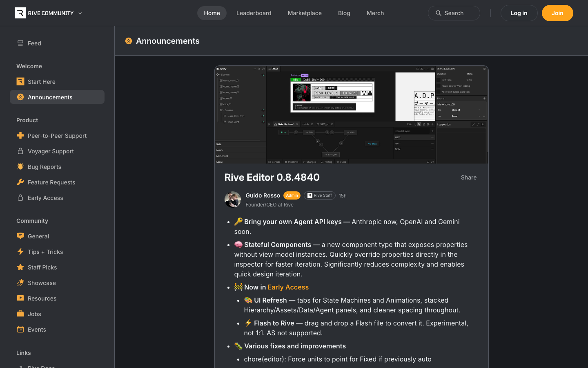Open Voyager Support space
588x368 pixels.
coord(57,151)
